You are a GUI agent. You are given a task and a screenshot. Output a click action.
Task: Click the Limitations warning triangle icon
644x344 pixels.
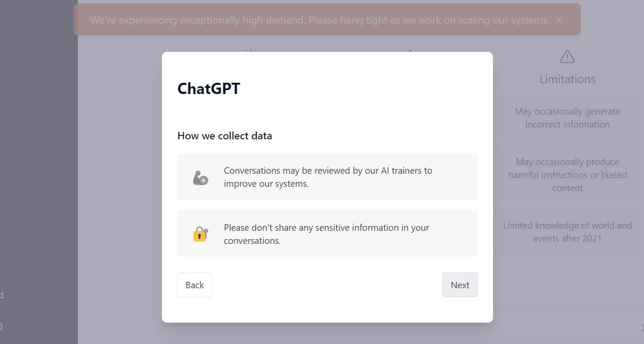567,57
